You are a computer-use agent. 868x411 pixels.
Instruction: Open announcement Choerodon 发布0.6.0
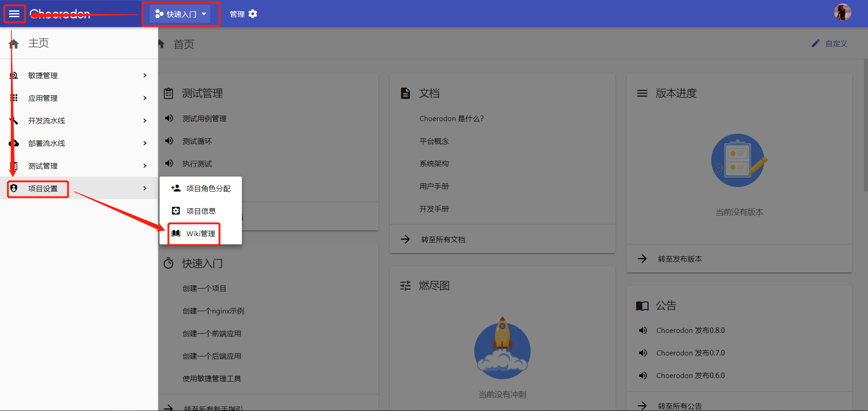click(x=690, y=375)
